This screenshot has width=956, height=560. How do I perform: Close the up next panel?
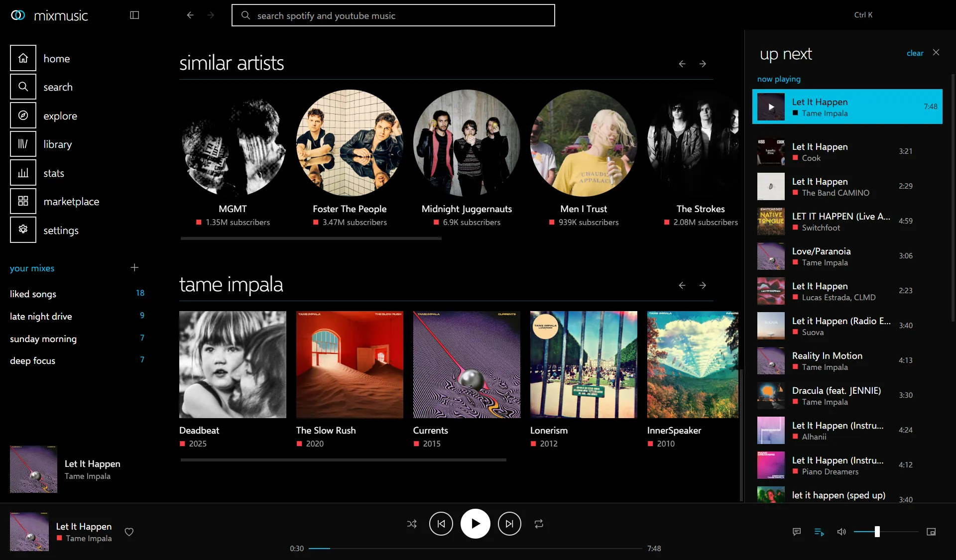(x=936, y=52)
